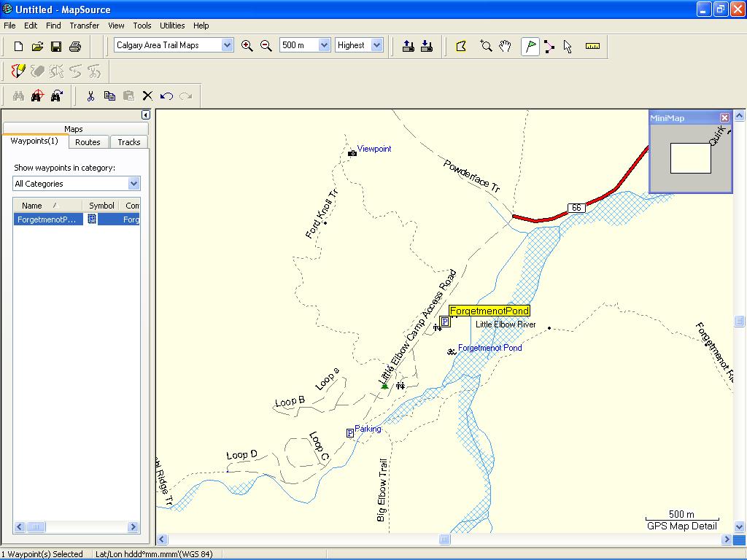
Task: Click the Save disk icon
Action: [x=56, y=46]
